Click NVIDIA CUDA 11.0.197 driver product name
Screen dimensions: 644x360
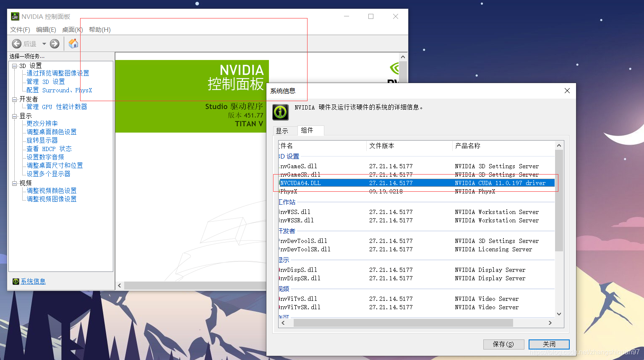click(500, 183)
